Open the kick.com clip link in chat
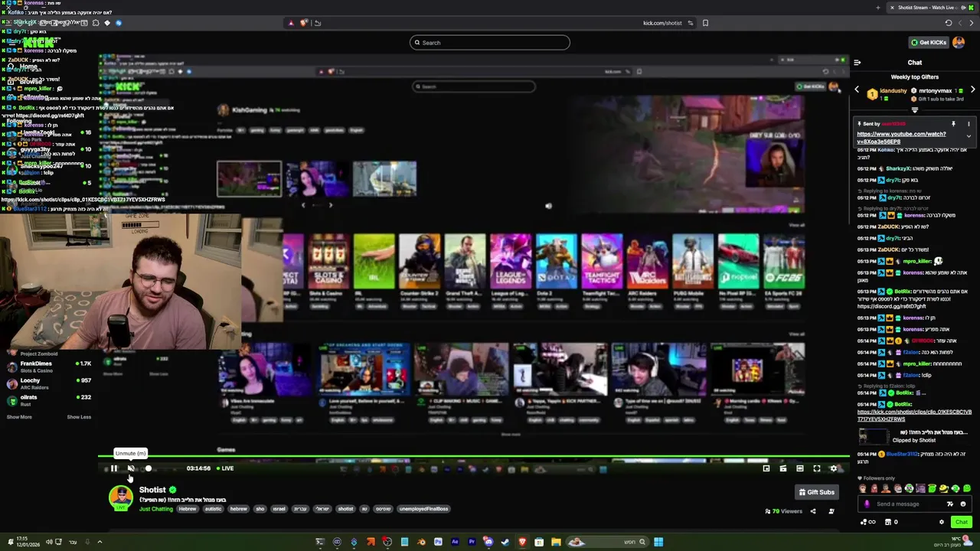This screenshot has width=980, height=551. 914,416
